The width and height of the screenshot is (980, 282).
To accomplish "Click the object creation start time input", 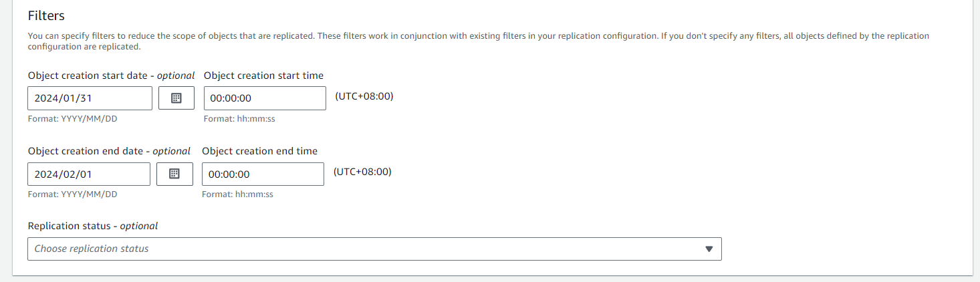I will pos(265,98).
